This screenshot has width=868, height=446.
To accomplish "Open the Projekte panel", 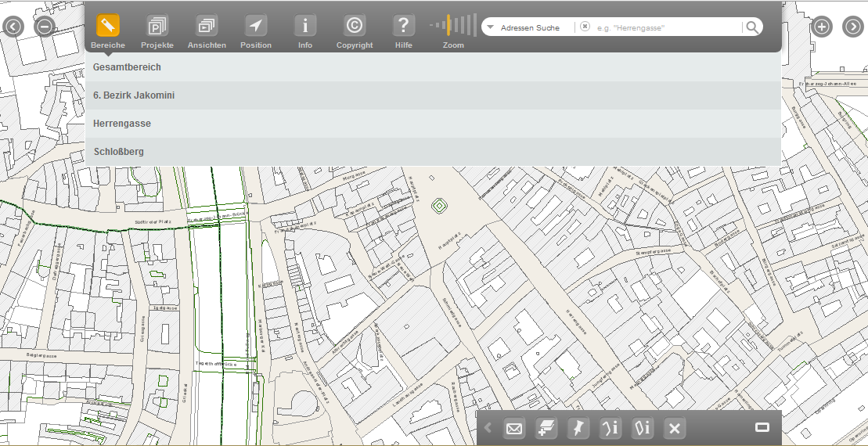I will [157, 27].
